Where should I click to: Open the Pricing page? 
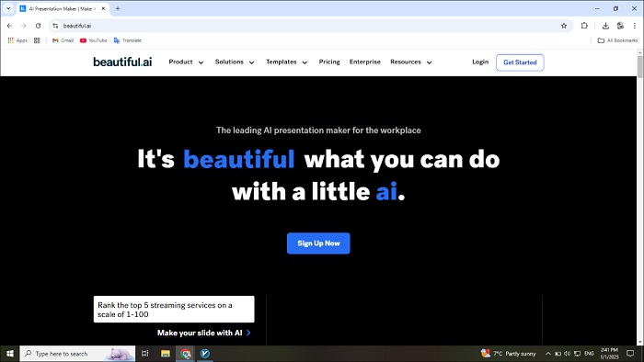coord(329,62)
